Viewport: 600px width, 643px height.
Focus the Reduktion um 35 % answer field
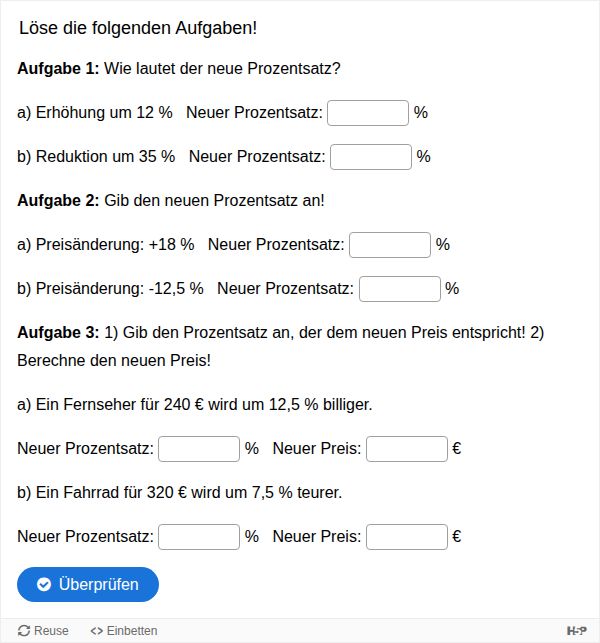pos(371,157)
